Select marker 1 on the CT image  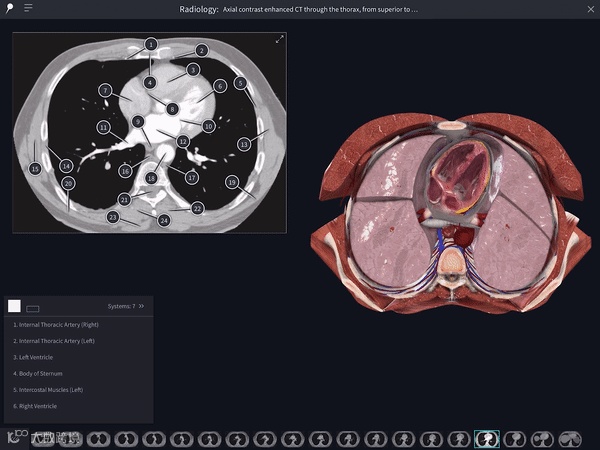[x=151, y=45]
